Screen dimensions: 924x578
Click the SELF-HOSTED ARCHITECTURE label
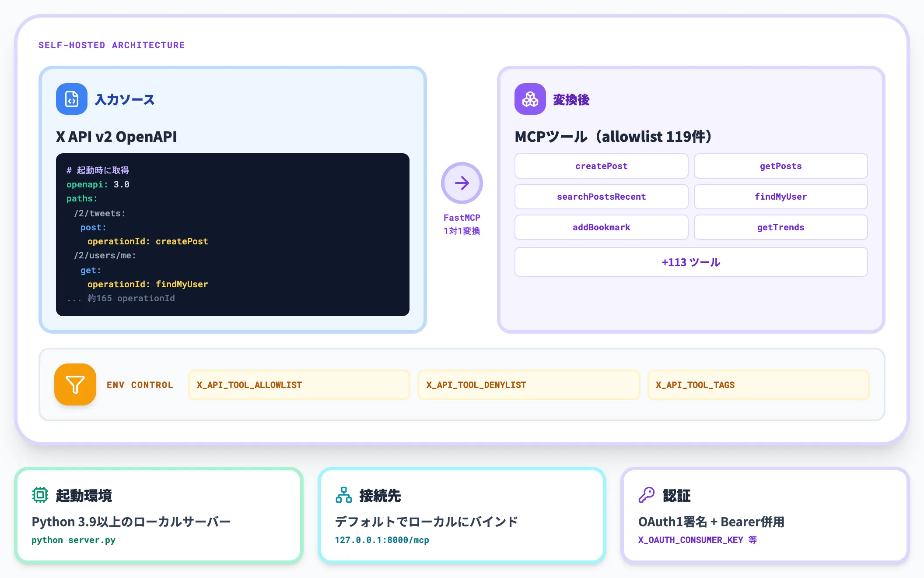112,45
